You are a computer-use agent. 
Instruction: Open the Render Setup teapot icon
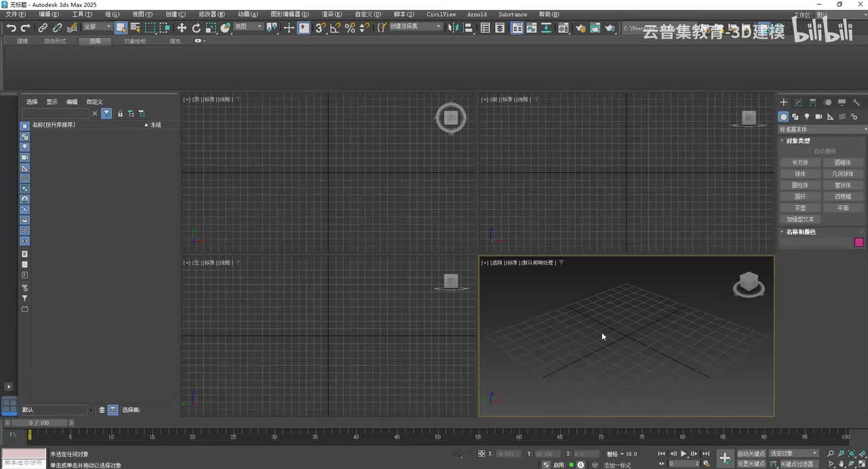(580, 28)
